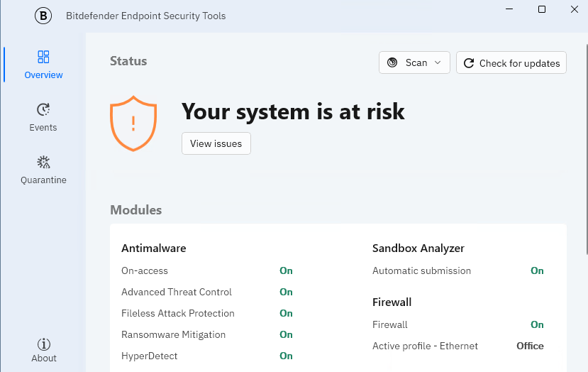
Task: Open the Events history icon
Action: tap(43, 109)
